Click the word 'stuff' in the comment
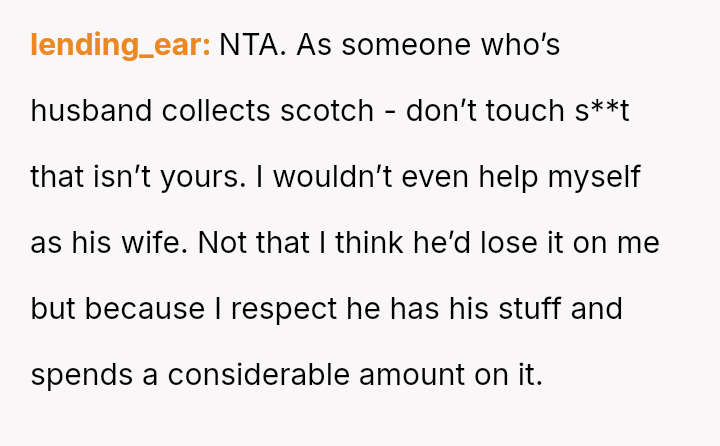The height and width of the screenshot is (446, 720). pyautogui.click(x=510, y=309)
